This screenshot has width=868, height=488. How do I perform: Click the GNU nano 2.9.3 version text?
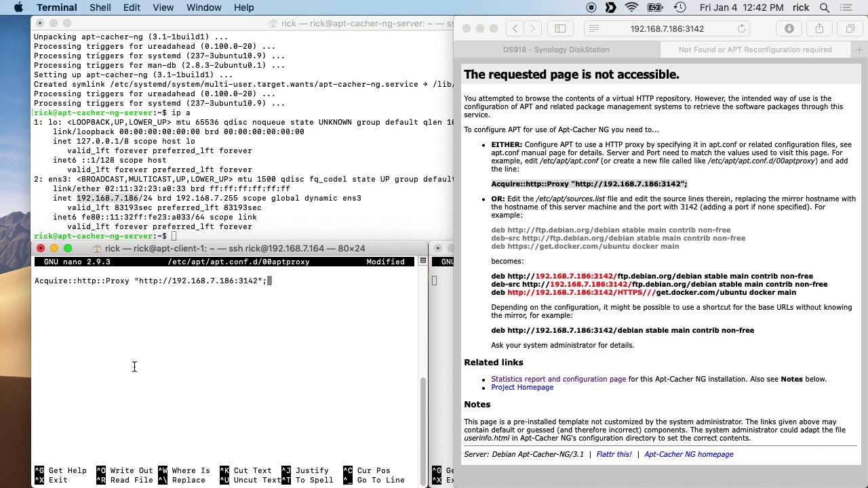[x=77, y=262]
